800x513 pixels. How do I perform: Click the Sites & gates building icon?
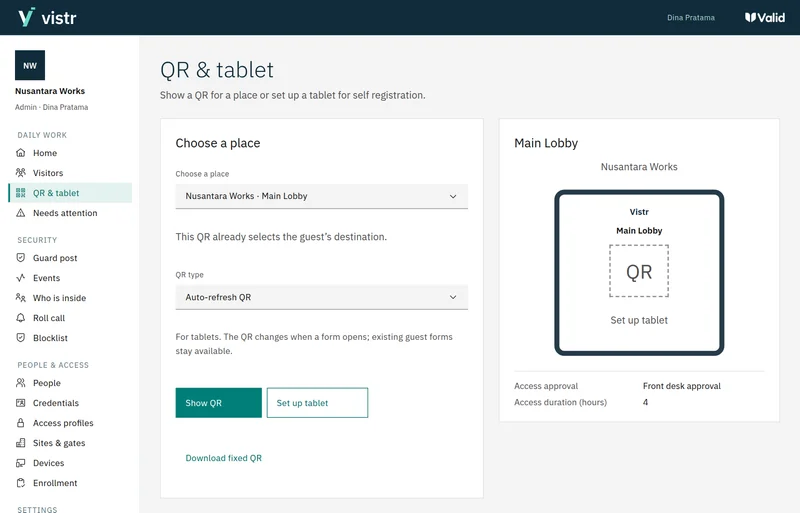tap(20, 443)
